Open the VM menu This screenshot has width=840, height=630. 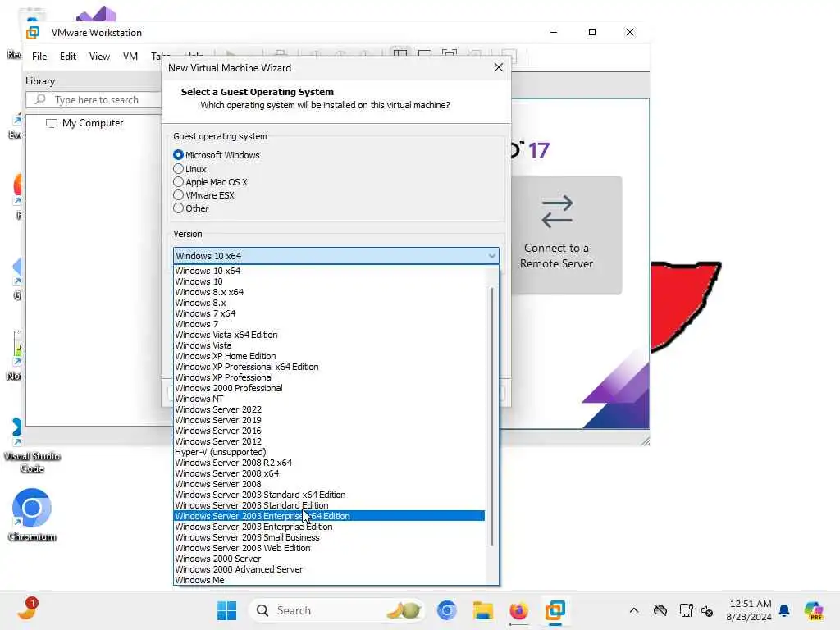(130, 57)
